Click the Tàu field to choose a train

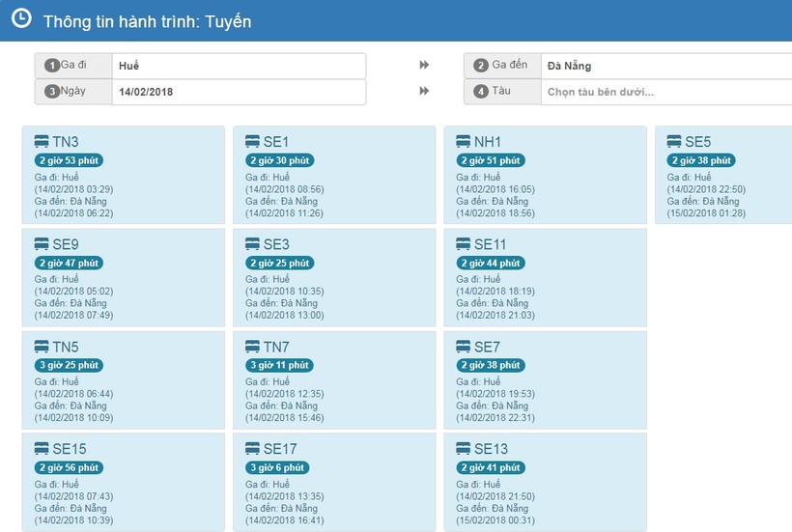[665, 92]
